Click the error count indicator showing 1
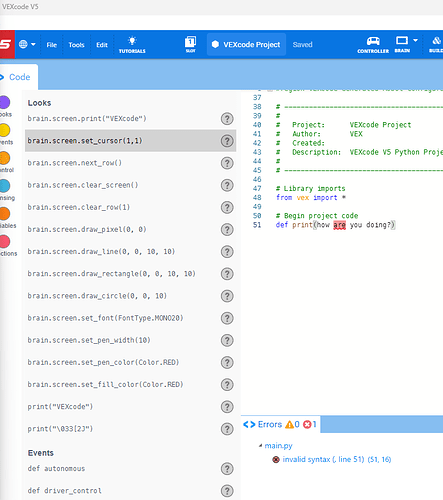Viewport: 443px width, 500px height. tap(310, 424)
